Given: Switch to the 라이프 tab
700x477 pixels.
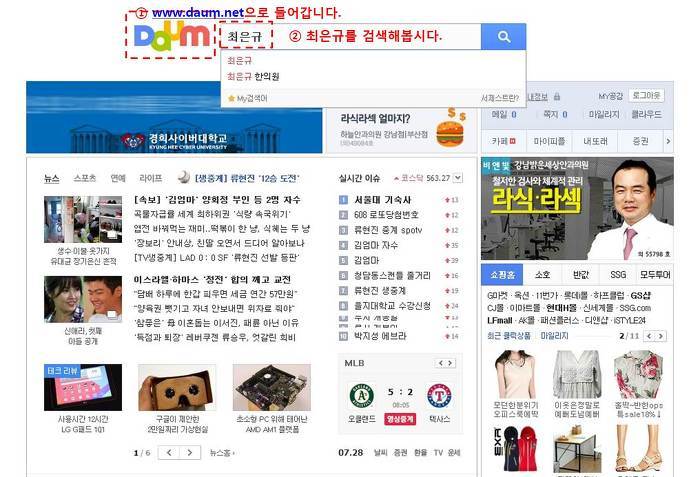Looking at the screenshot, I should [x=150, y=178].
